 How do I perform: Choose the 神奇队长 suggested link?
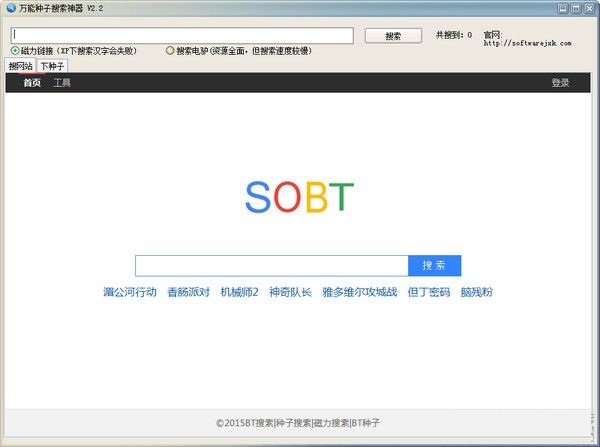290,293
